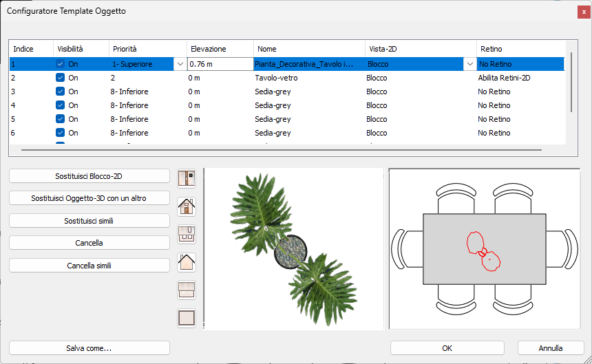
Task: Click the Salva come... button
Action: [x=89, y=348]
